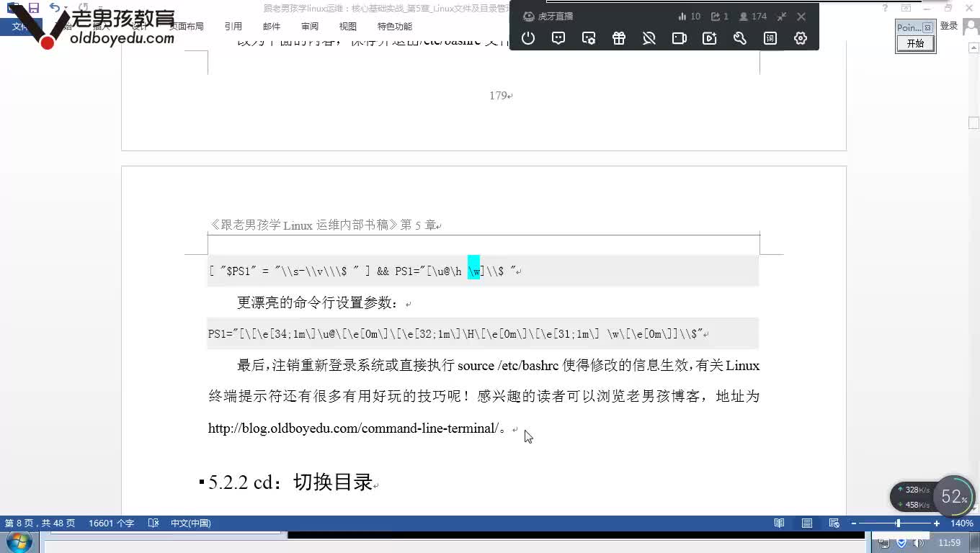Open Huya screen capture settings icon
Image resolution: width=980 pixels, height=553 pixels.
pyautogui.click(x=589, y=39)
